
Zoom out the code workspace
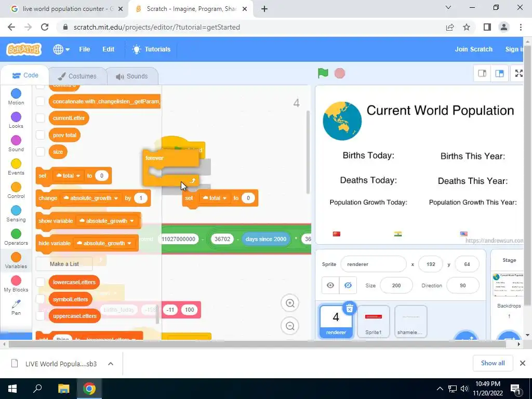290,326
